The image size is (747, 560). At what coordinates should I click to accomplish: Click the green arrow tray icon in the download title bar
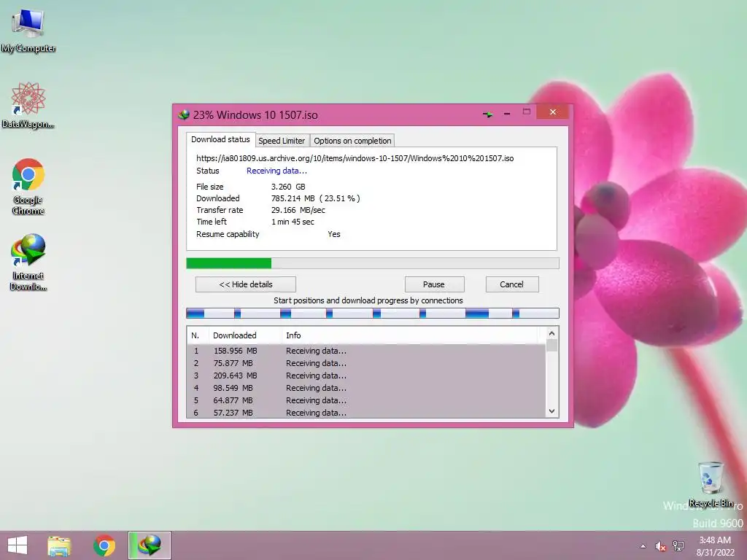pyautogui.click(x=487, y=114)
